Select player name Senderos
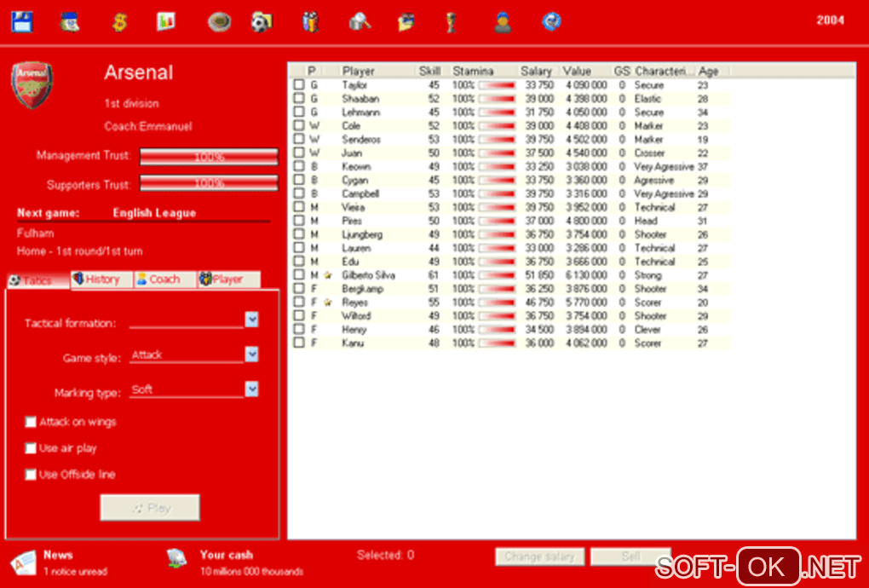 click(x=360, y=140)
